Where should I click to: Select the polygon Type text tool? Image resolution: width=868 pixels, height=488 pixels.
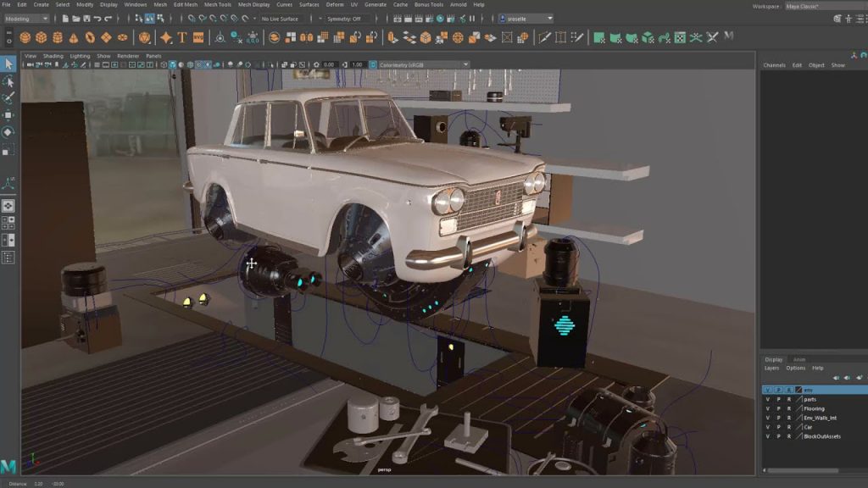pos(182,37)
